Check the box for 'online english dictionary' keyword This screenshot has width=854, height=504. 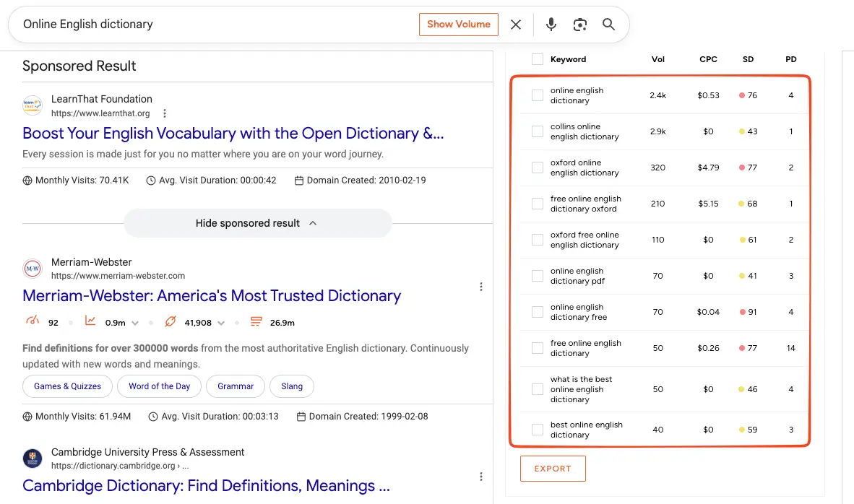pos(538,95)
